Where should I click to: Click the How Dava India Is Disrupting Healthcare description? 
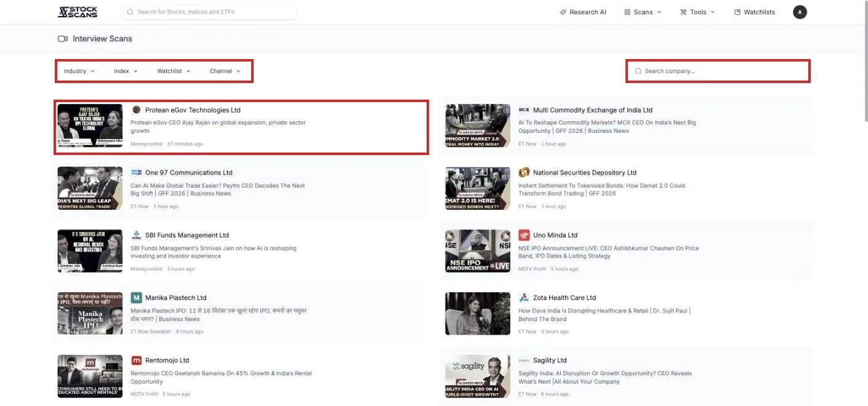coord(605,315)
